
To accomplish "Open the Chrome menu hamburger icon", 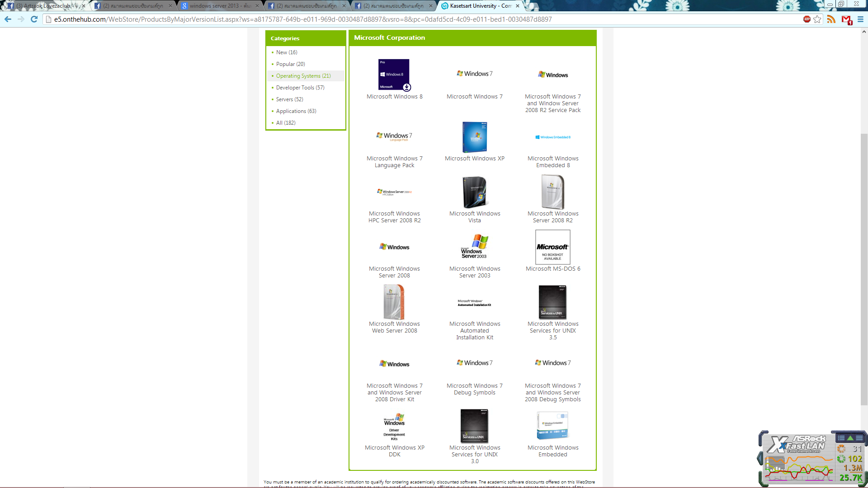I will coord(860,19).
